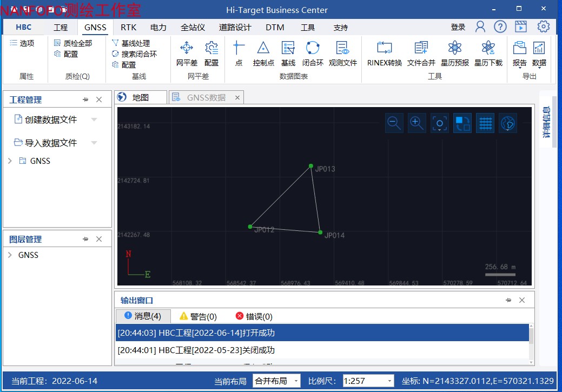Show the GNSS数据 view tab

click(x=206, y=97)
